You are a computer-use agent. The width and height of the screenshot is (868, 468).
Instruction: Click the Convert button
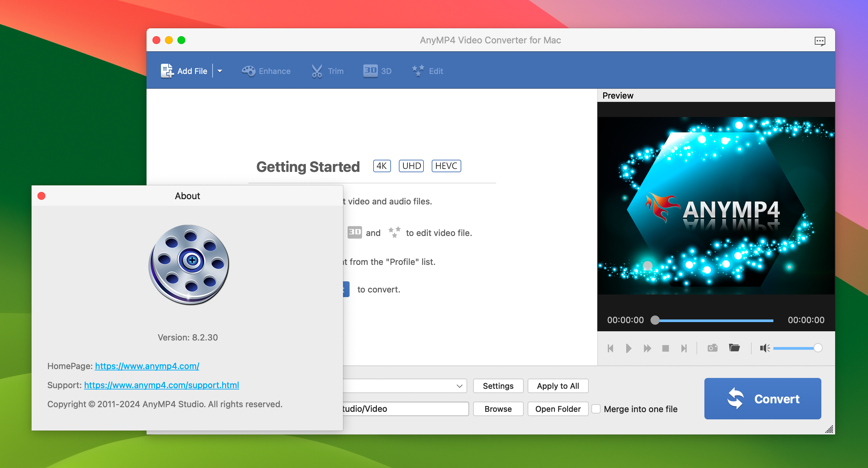pyautogui.click(x=763, y=399)
